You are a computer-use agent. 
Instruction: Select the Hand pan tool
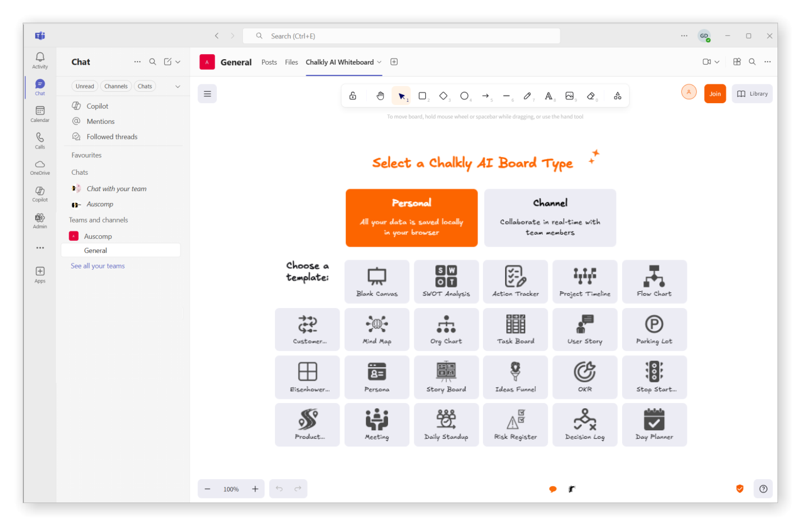pos(380,96)
